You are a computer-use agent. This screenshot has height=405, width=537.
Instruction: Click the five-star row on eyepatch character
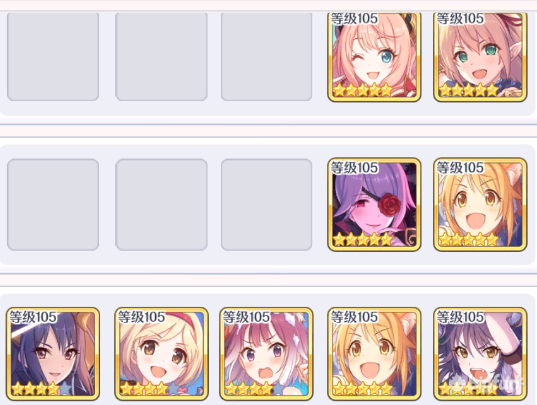coord(363,239)
